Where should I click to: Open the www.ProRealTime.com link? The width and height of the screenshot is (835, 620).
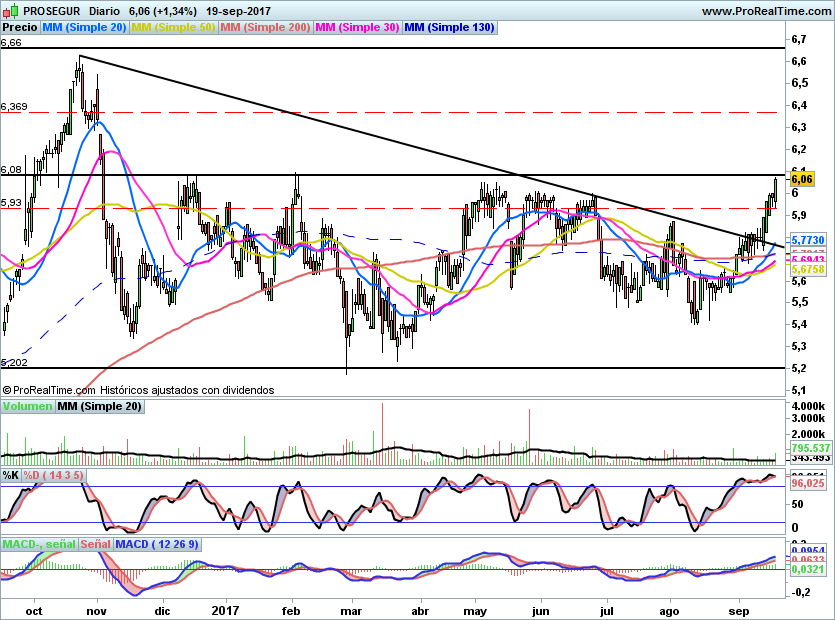pyautogui.click(x=765, y=11)
